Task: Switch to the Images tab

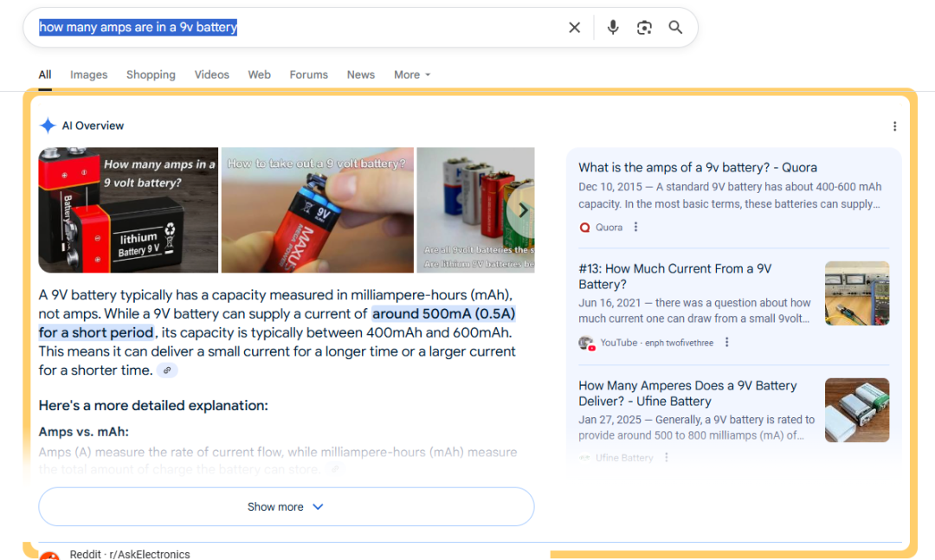Action: [x=89, y=74]
